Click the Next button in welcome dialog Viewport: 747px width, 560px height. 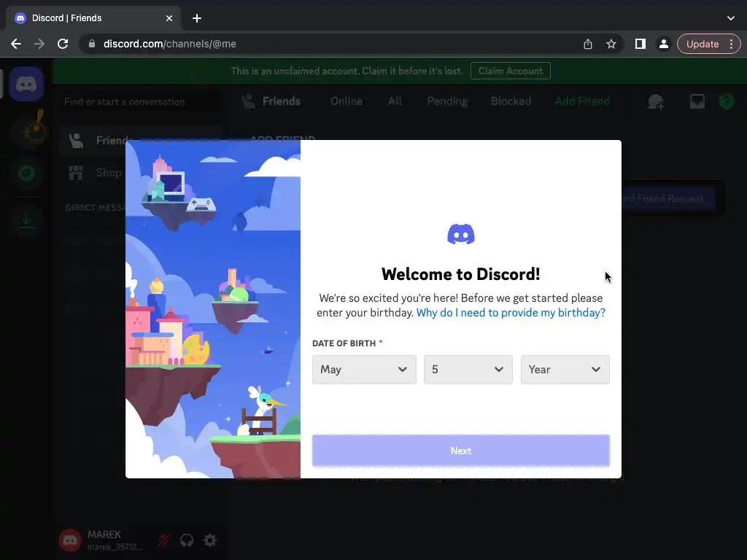(x=461, y=451)
